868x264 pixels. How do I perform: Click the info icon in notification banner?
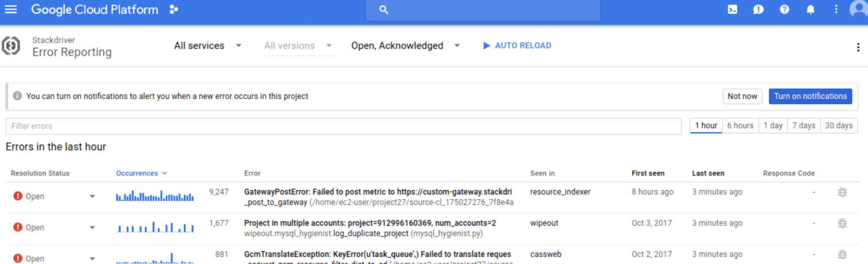tap(17, 96)
